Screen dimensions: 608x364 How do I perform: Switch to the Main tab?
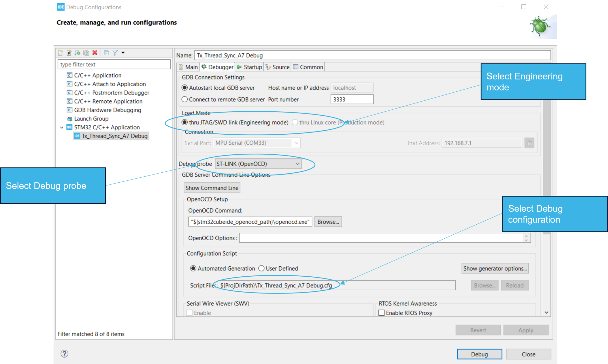188,67
